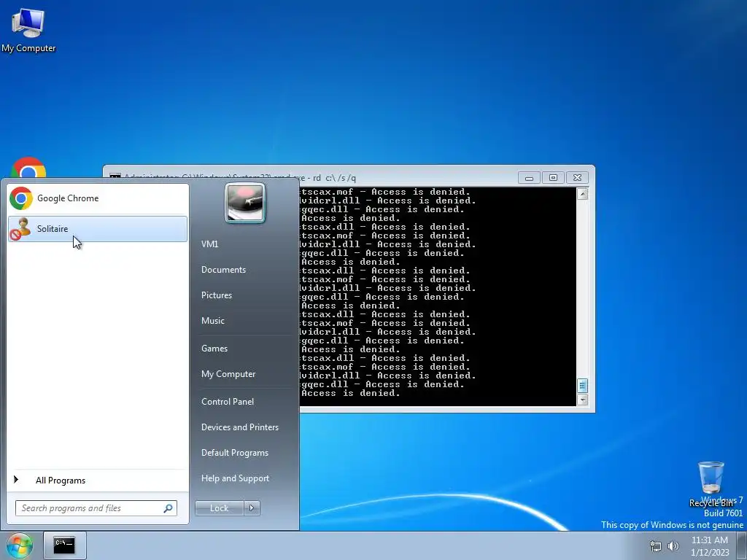The height and width of the screenshot is (560, 747).
Task: Open Music from Start menu
Action: click(x=212, y=321)
